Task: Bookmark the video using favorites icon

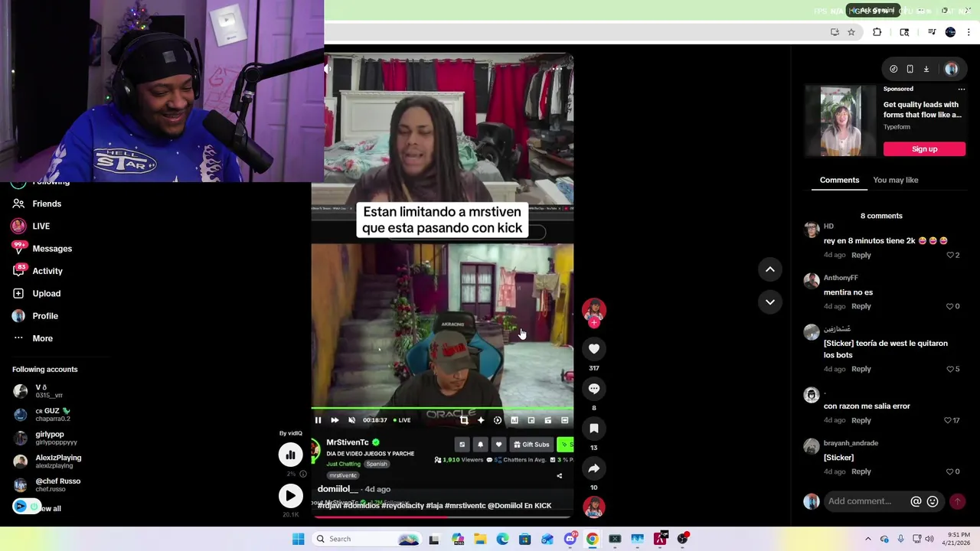Action: point(593,429)
